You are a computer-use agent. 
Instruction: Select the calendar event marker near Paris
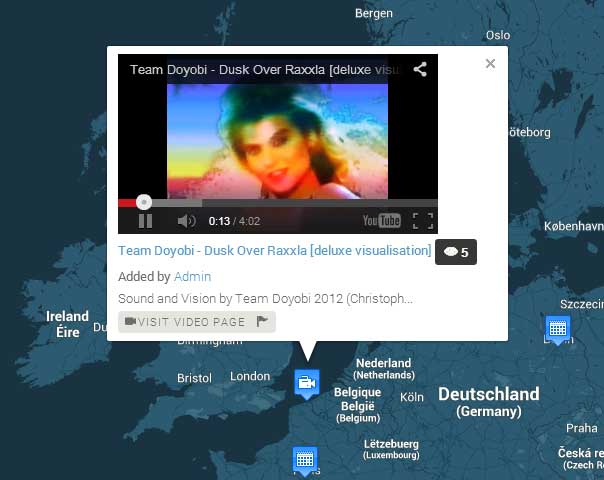(305, 462)
